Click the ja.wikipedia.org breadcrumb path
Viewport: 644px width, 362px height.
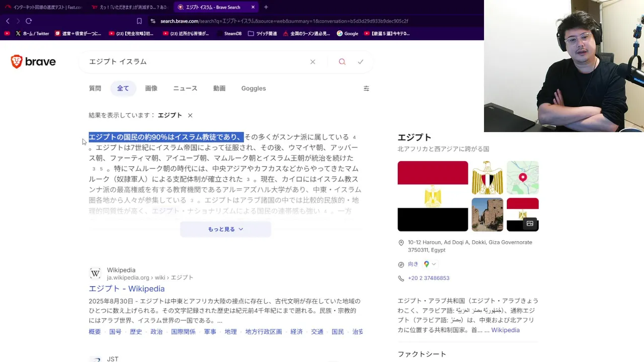coord(150,278)
